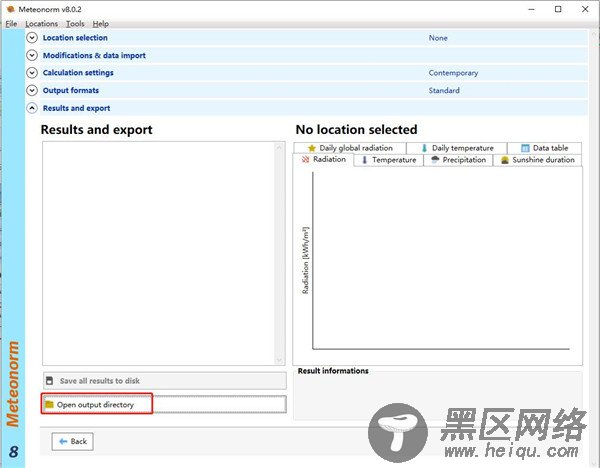Click the Calculation settings heading

click(78, 73)
